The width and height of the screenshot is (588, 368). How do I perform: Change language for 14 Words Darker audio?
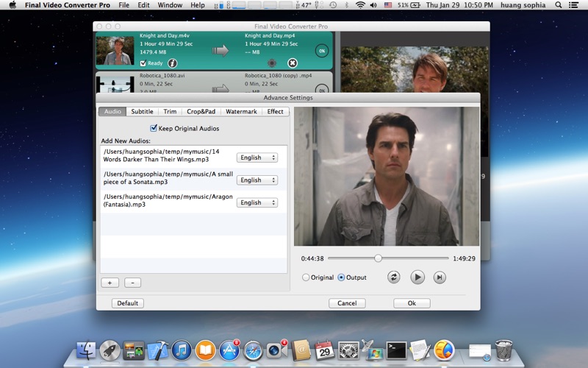tap(257, 158)
